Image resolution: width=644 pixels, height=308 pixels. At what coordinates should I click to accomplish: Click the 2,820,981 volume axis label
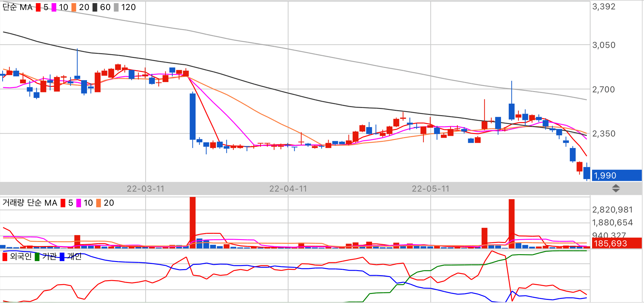coord(612,210)
